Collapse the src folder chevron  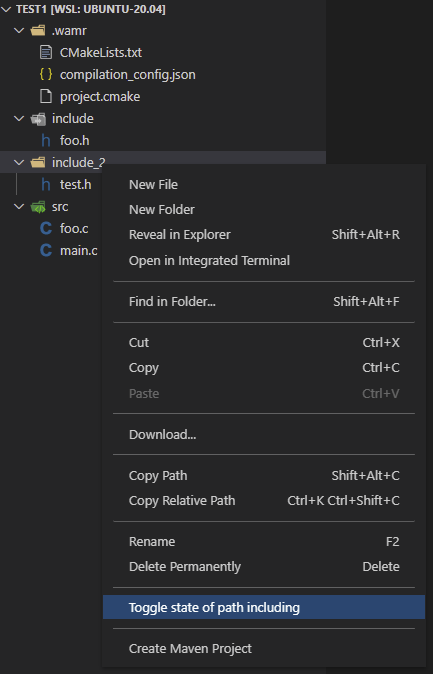(x=19, y=206)
